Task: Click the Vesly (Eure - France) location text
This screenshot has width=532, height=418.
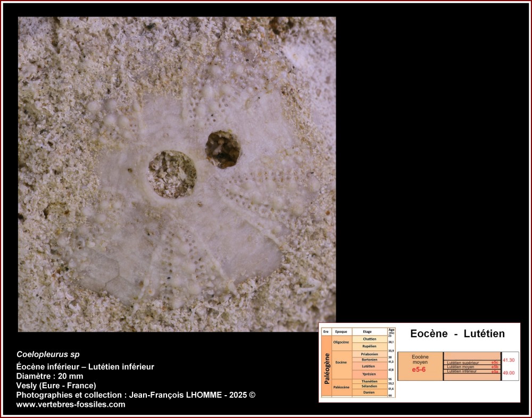Action: pyautogui.click(x=56, y=386)
